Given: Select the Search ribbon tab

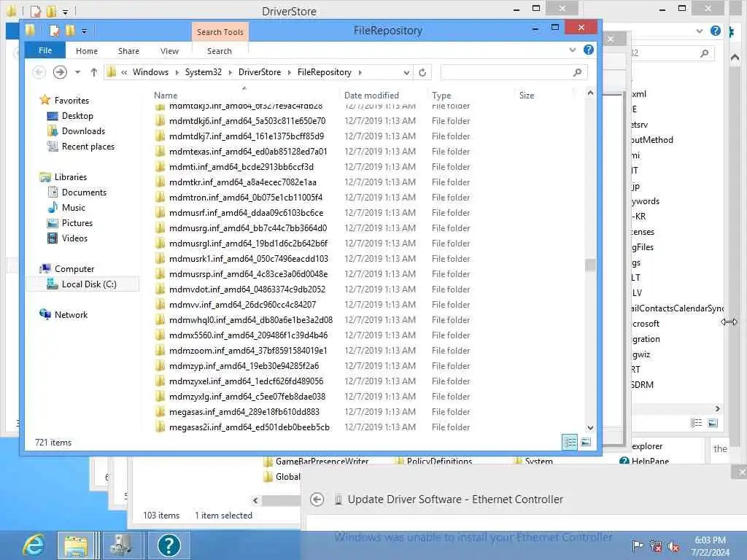Looking at the screenshot, I should [x=219, y=51].
